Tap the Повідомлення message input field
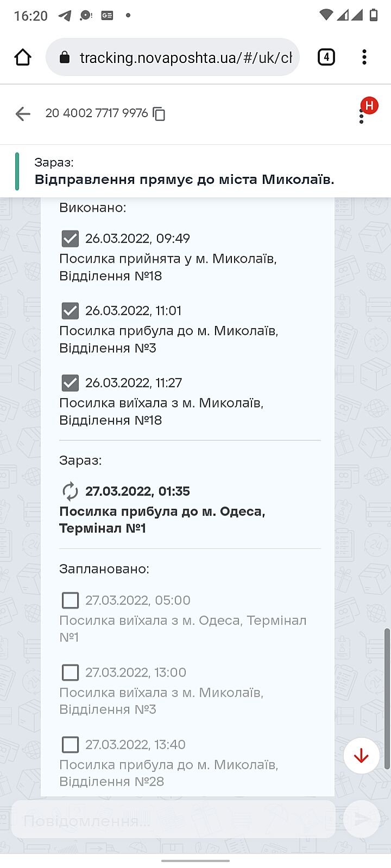 click(x=174, y=820)
